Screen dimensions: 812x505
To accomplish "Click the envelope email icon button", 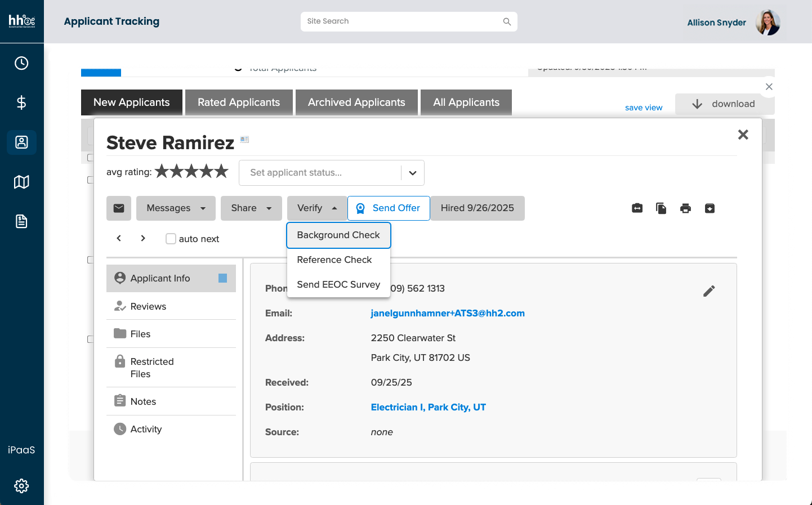I will coord(119,208).
